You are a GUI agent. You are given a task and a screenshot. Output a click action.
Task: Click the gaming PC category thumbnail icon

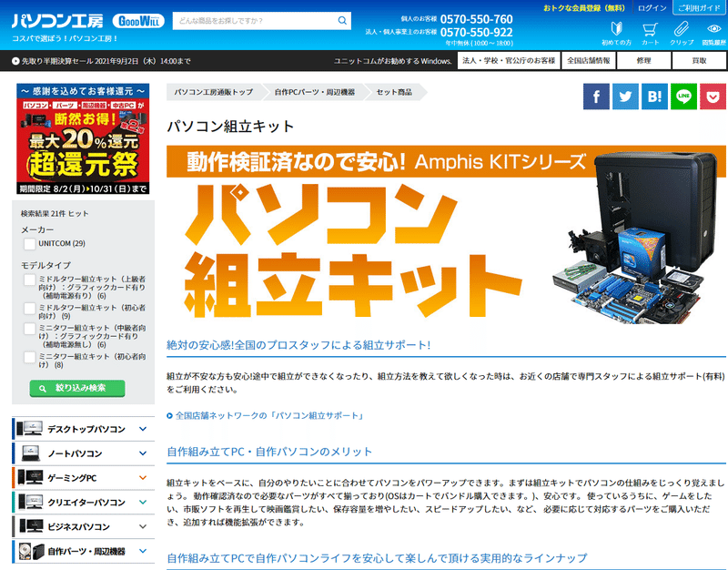coord(30,477)
